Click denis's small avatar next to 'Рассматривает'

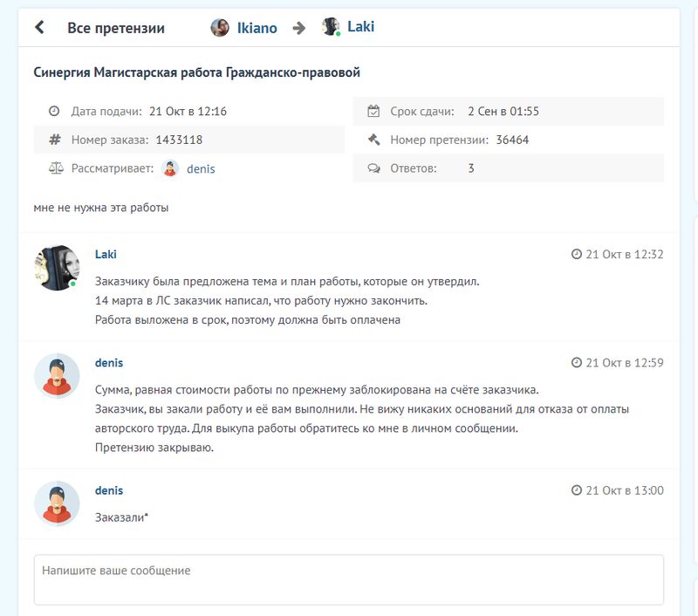point(171,168)
